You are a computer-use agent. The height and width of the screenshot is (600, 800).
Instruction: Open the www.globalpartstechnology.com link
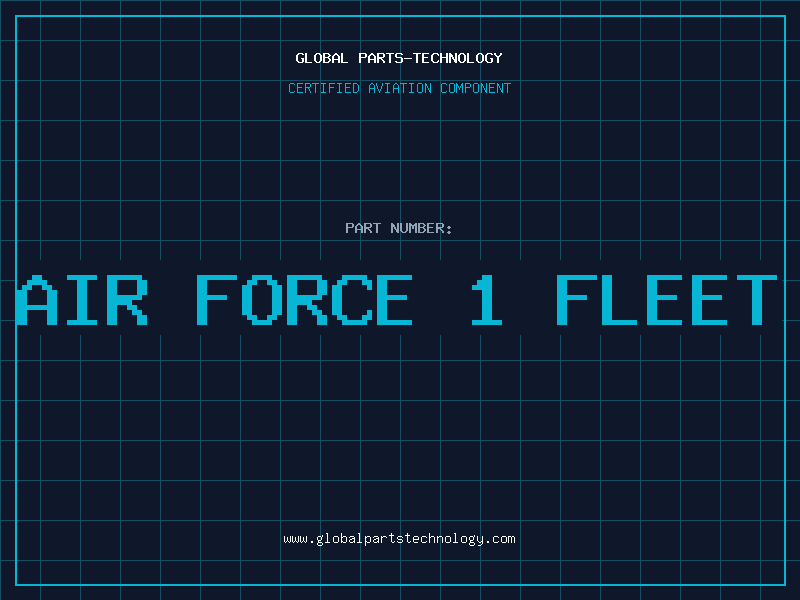click(399, 539)
